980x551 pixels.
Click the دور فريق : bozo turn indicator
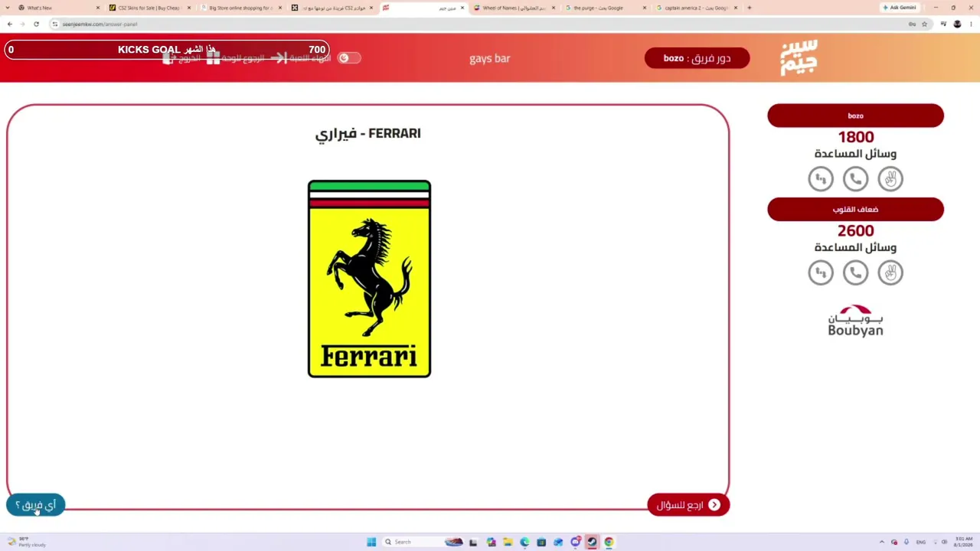(697, 58)
